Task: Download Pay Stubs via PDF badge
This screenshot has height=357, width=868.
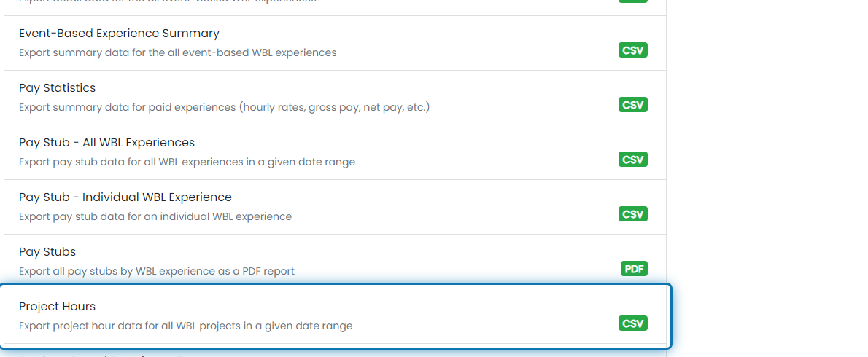Action: [634, 269]
